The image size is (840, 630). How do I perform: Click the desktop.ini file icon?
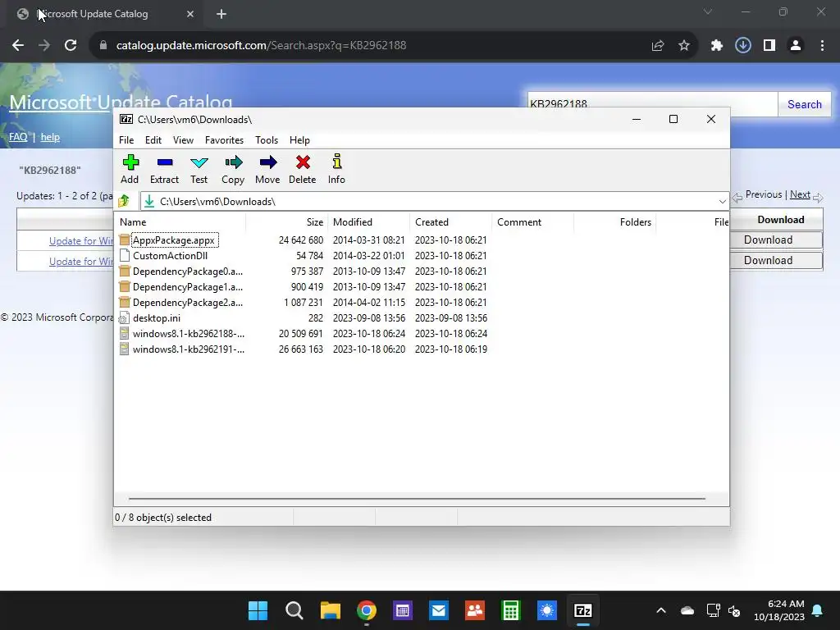point(125,317)
